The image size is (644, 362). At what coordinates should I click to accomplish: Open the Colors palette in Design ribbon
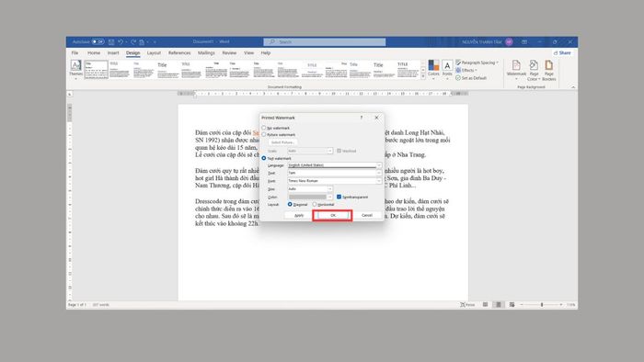click(x=433, y=69)
